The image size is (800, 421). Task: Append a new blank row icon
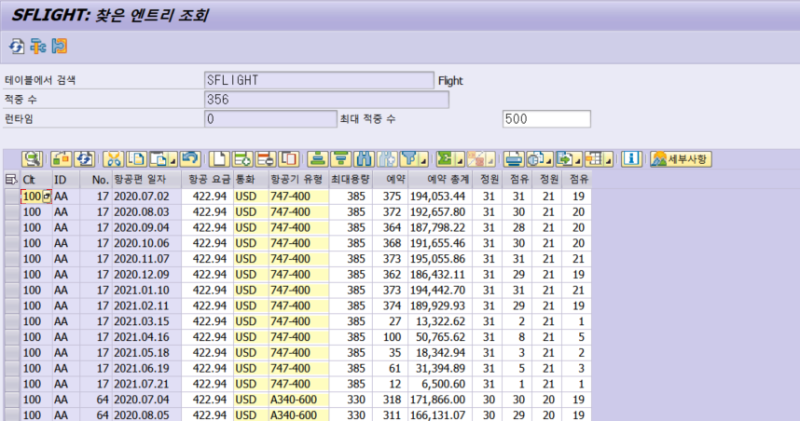[219, 159]
